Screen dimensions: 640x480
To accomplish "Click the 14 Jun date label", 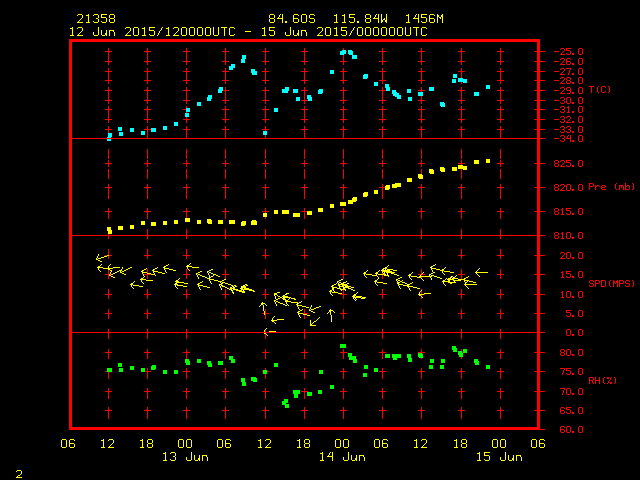I will [342, 457].
